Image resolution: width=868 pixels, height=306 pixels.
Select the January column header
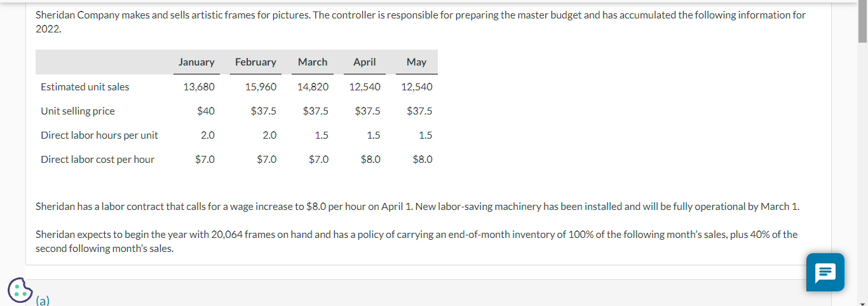click(x=196, y=62)
